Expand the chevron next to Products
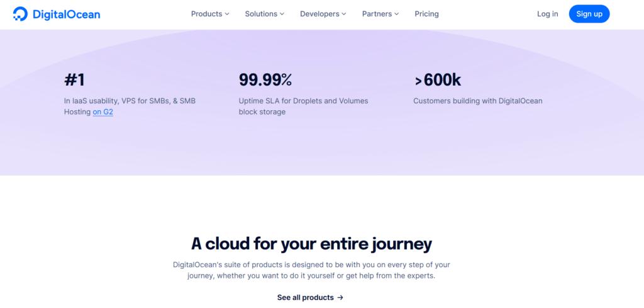The height and width of the screenshot is (308, 644). tap(227, 14)
